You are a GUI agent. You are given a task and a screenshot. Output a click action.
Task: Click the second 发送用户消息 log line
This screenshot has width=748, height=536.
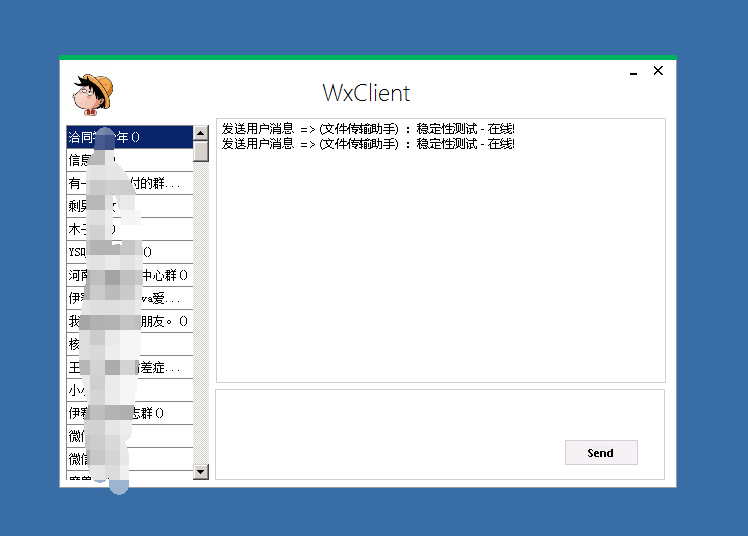coord(368,144)
